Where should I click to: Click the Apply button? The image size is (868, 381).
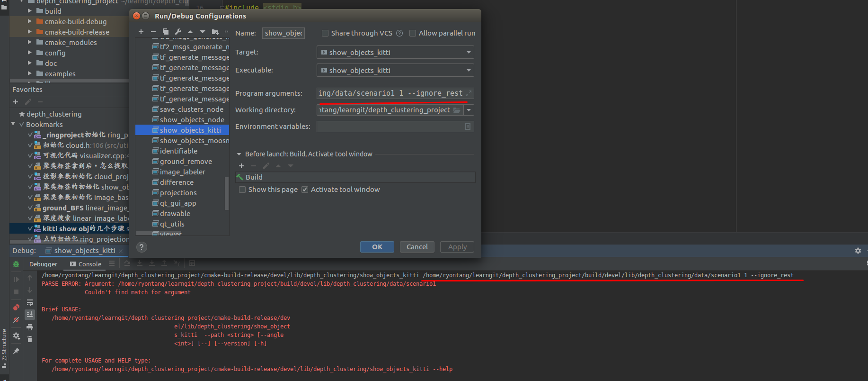[x=457, y=247]
